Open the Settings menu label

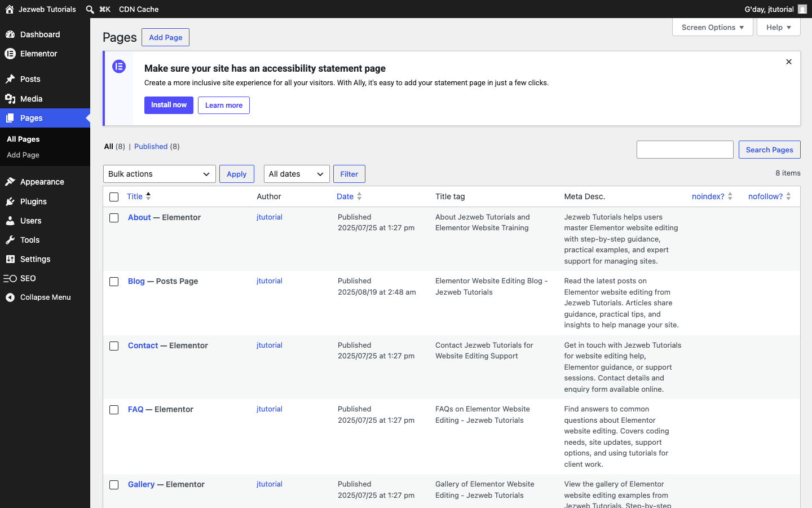tap(36, 259)
